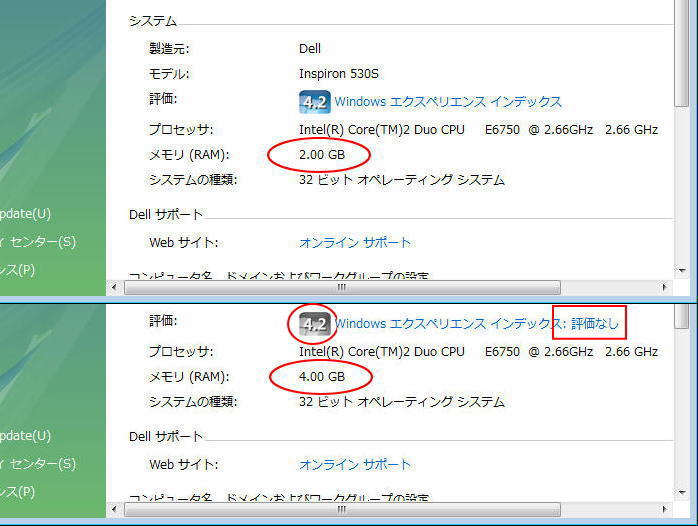This screenshot has height=526, width=698.
Task: Click right arrow of upper horizontal scrollbar
Action: (665, 287)
